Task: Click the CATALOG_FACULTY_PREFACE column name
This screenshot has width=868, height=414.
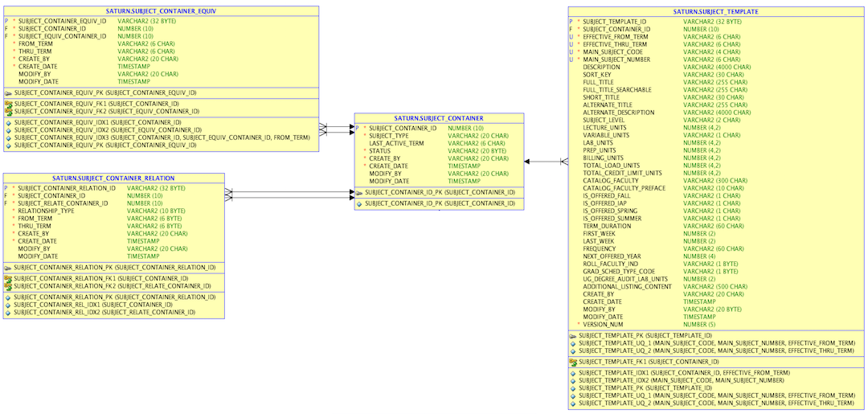Action: coord(624,188)
